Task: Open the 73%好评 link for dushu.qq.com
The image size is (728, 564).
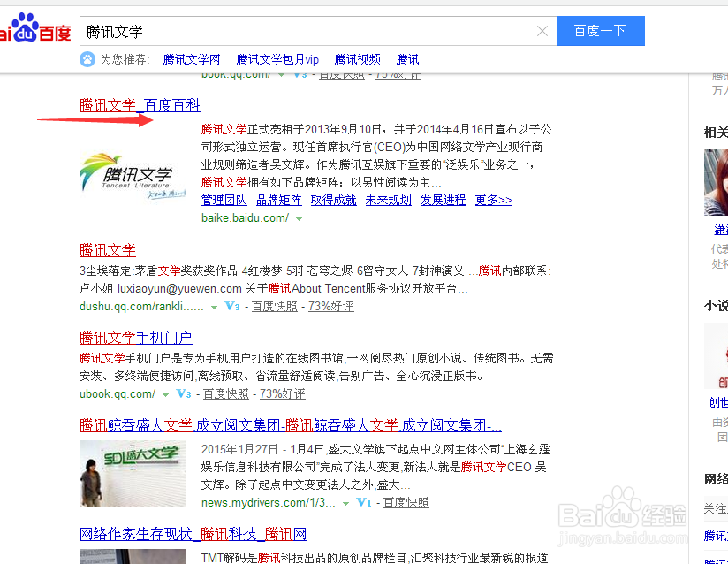Action: coord(331,306)
